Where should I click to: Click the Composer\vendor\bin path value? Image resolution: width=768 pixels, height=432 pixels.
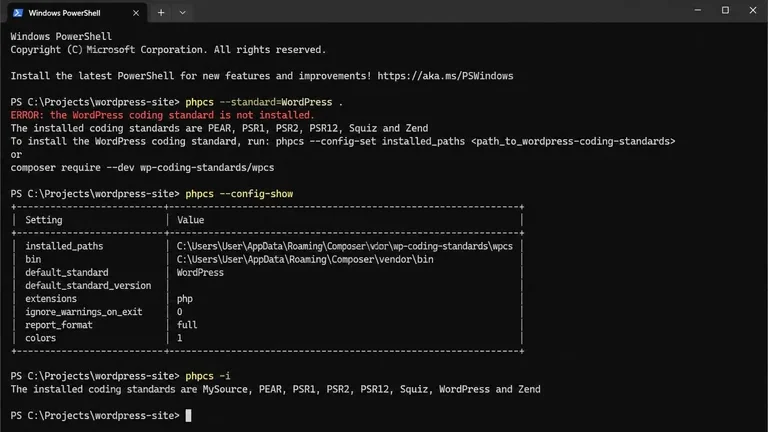coord(305,260)
